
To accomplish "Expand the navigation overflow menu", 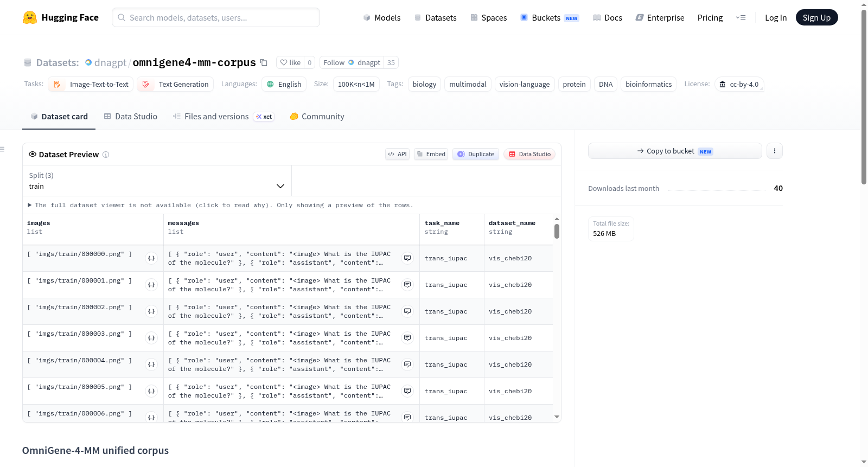I will pyautogui.click(x=741, y=17).
